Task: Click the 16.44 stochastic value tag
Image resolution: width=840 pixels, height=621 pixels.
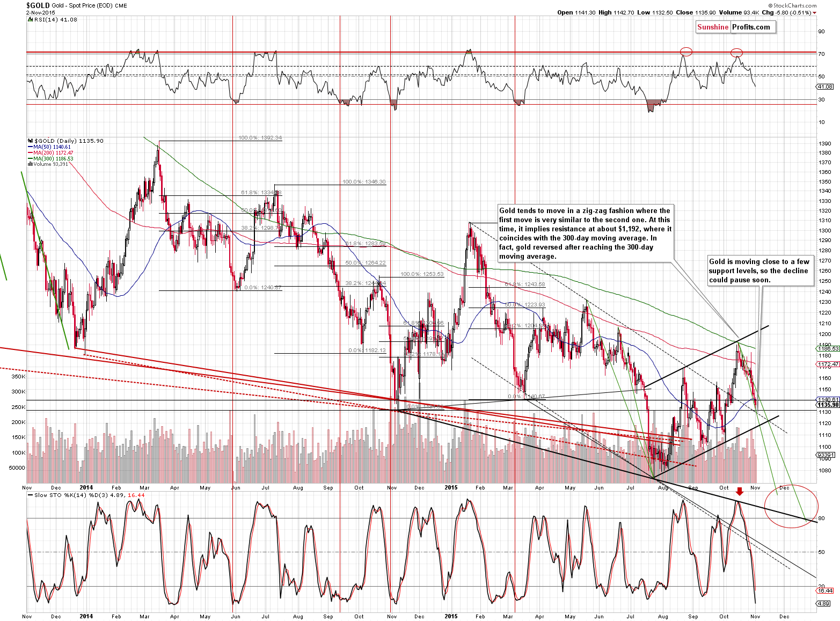Action: [826, 590]
